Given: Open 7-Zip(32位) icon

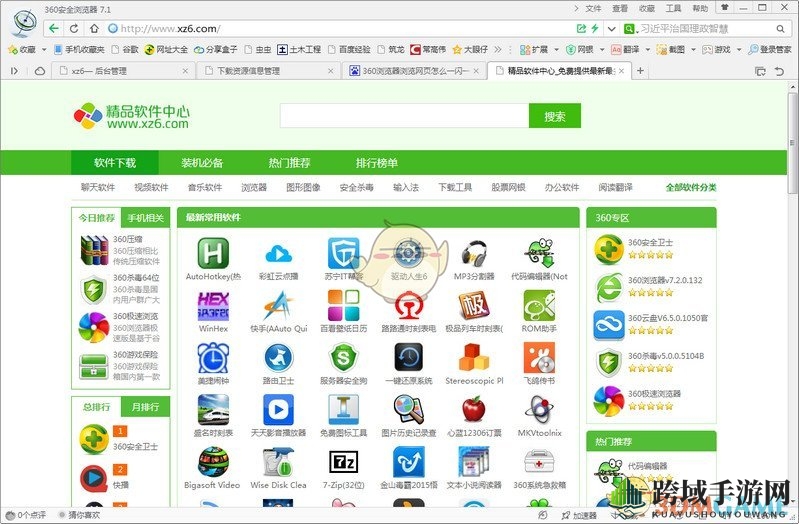Looking at the screenshot, I should click(343, 462).
